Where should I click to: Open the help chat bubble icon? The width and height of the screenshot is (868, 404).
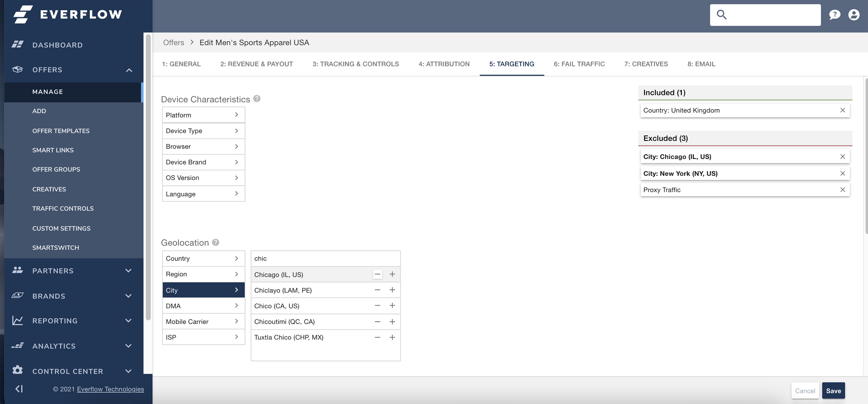tap(835, 15)
